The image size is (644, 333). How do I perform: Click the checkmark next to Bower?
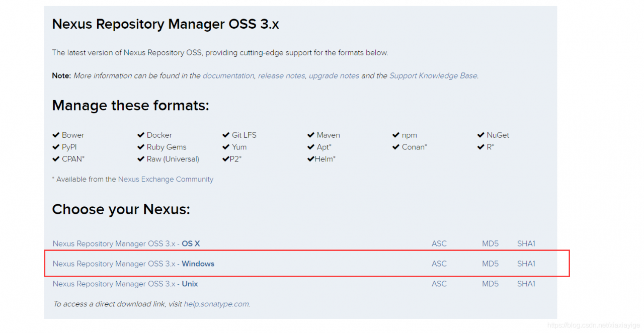(56, 135)
